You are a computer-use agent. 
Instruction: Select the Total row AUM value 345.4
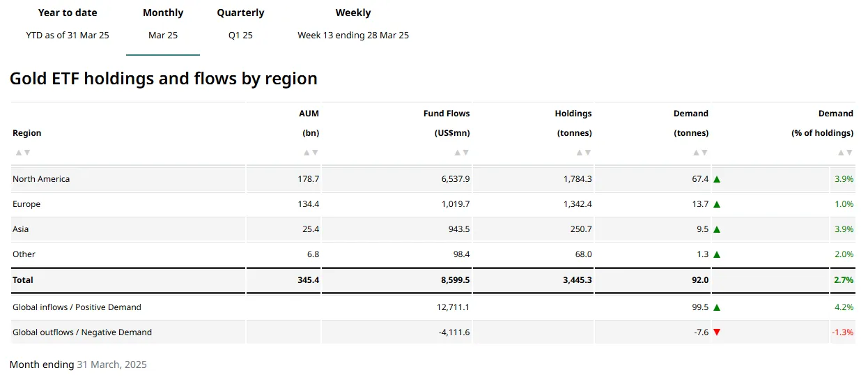(307, 280)
